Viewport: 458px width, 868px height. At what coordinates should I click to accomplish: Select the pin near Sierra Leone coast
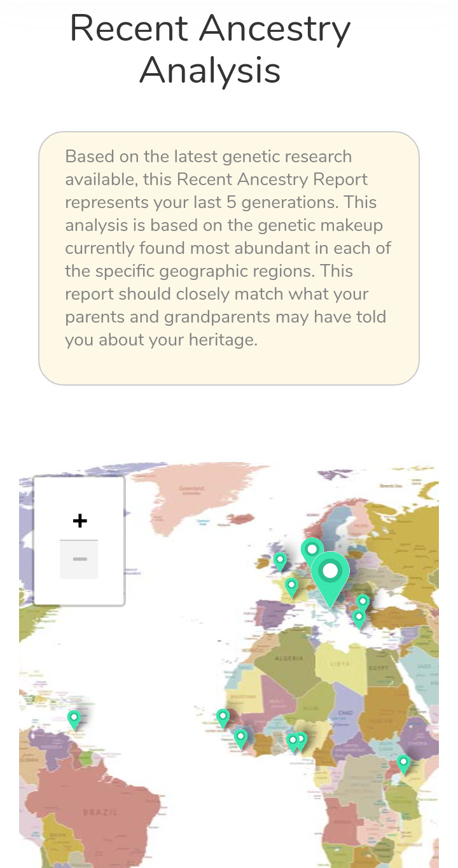pos(240,738)
